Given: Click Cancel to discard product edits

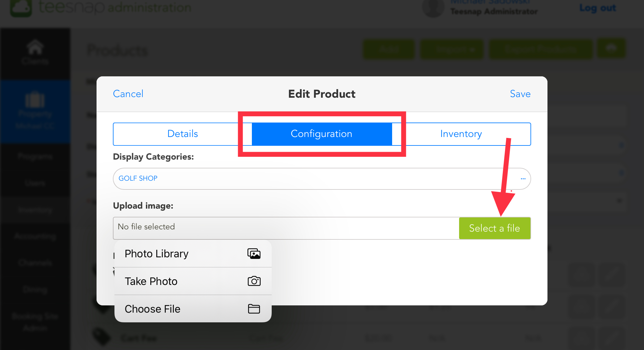Looking at the screenshot, I should click(x=128, y=94).
